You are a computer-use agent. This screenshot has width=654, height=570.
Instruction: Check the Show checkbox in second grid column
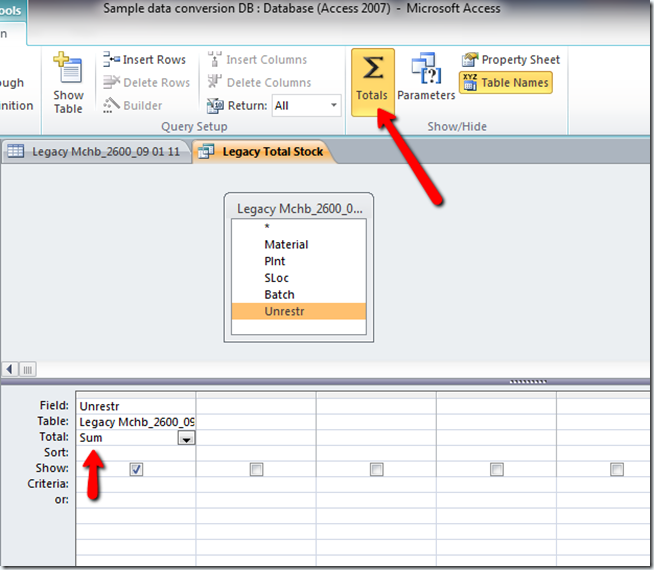tap(256, 470)
